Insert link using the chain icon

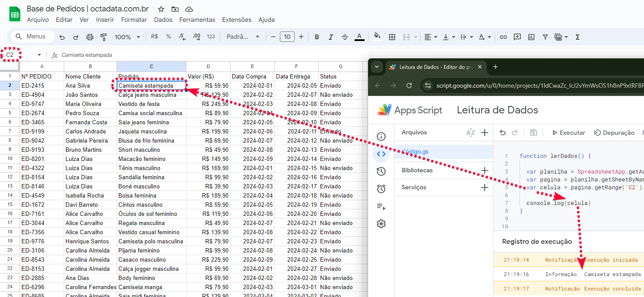[503, 37]
